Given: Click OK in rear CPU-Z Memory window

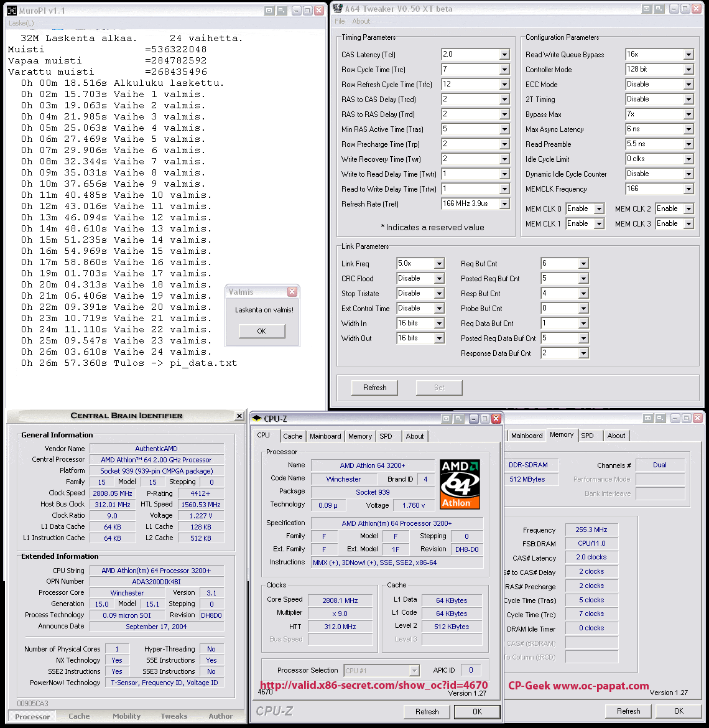Looking at the screenshot, I should [679, 711].
